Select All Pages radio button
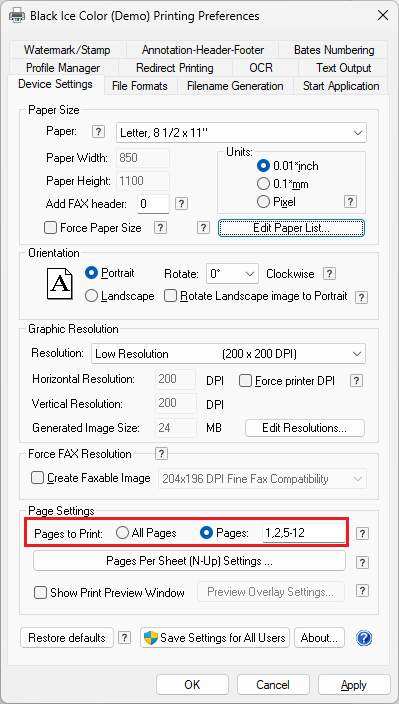Image resolution: width=399 pixels, height=704 pixels. coord(122,533)
